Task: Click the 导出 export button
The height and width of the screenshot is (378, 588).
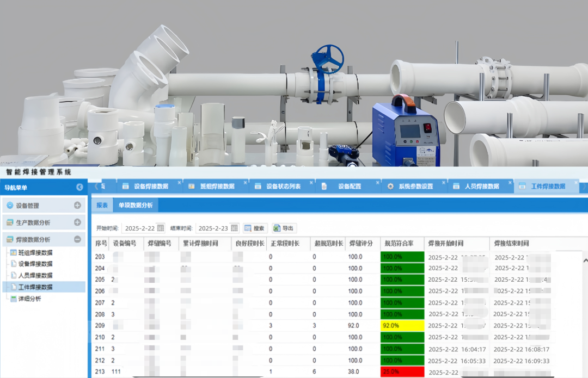Action: tap(284, 228)
